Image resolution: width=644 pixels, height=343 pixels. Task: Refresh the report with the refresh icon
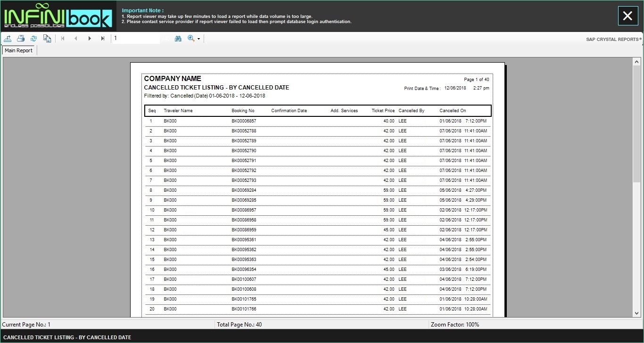click(x=33, y=39)
